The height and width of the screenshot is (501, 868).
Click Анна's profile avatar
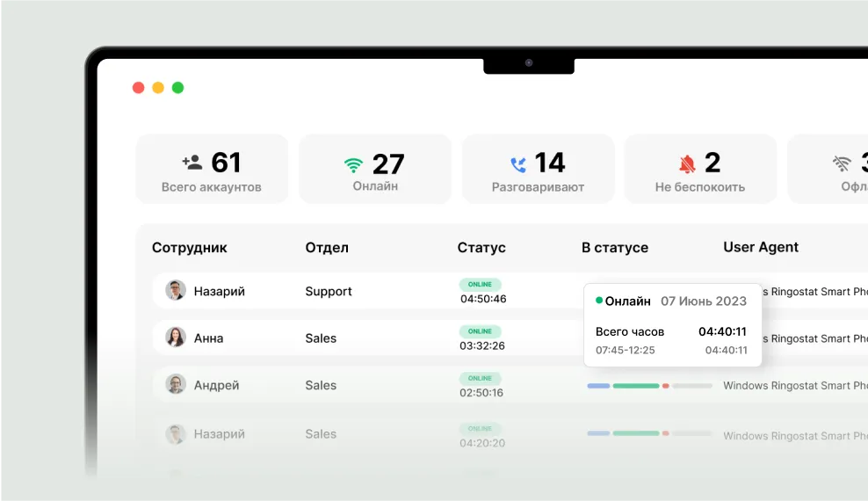point(176,338)
